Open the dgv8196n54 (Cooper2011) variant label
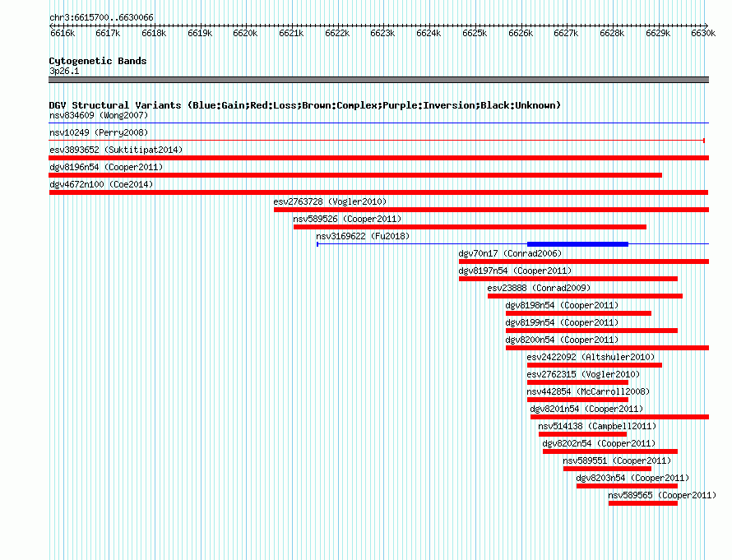 coord(106,167)
